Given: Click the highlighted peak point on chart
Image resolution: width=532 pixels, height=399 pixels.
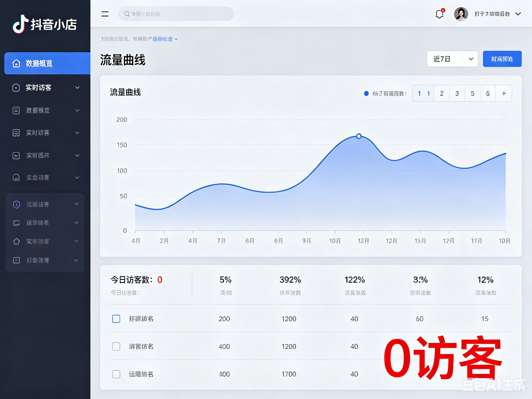Looking at the screenshot, I should pyautogui.click(x=359, y=136).
